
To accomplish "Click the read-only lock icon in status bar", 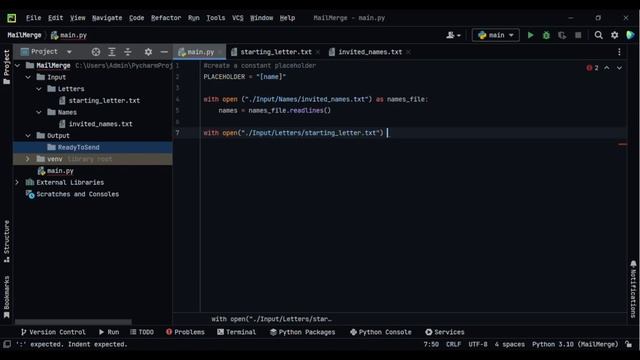I will (x=629, y=344).
